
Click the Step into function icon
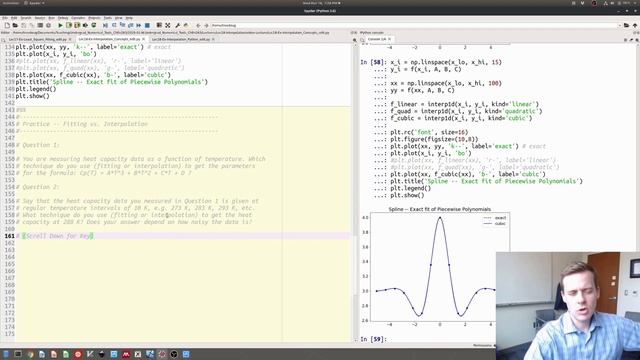(122, 25)
